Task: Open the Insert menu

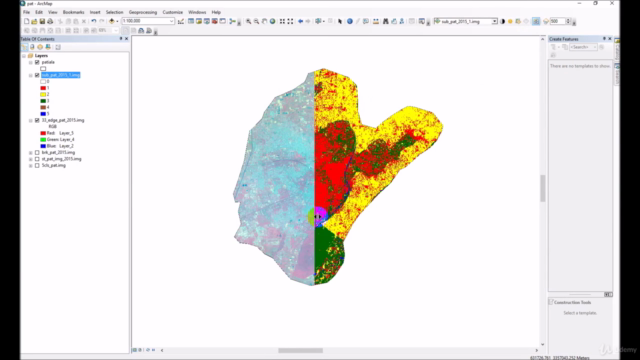Action: click(95, 12)
